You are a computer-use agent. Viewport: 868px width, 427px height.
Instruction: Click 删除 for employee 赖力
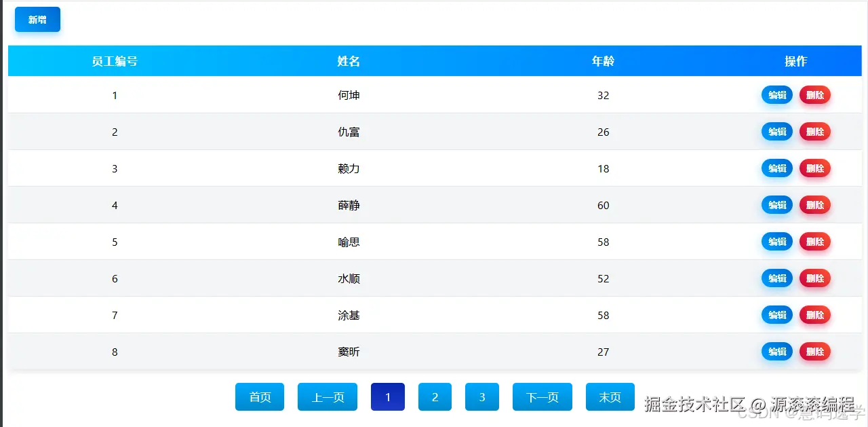815,168
